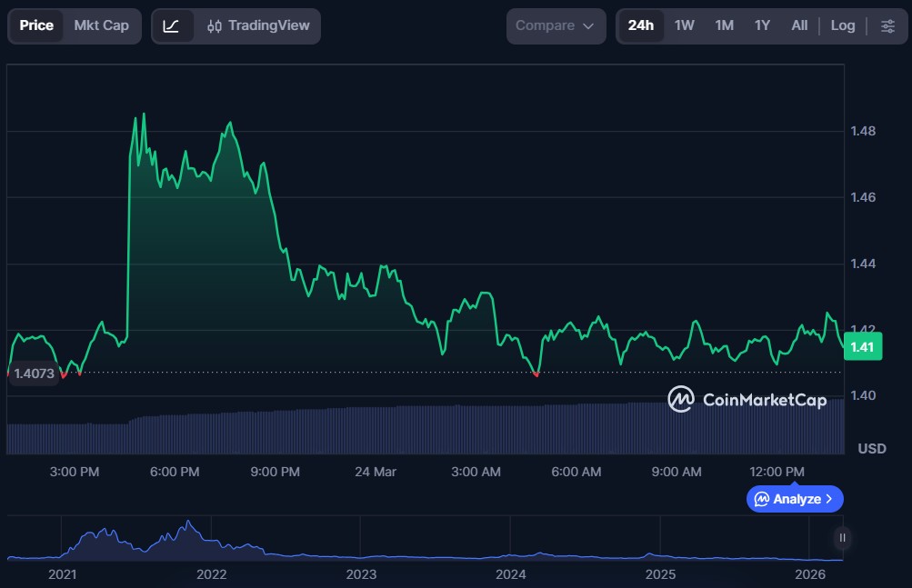
Task: Click the Analyze sparkle icon
Action: click(x=762, y=499)
